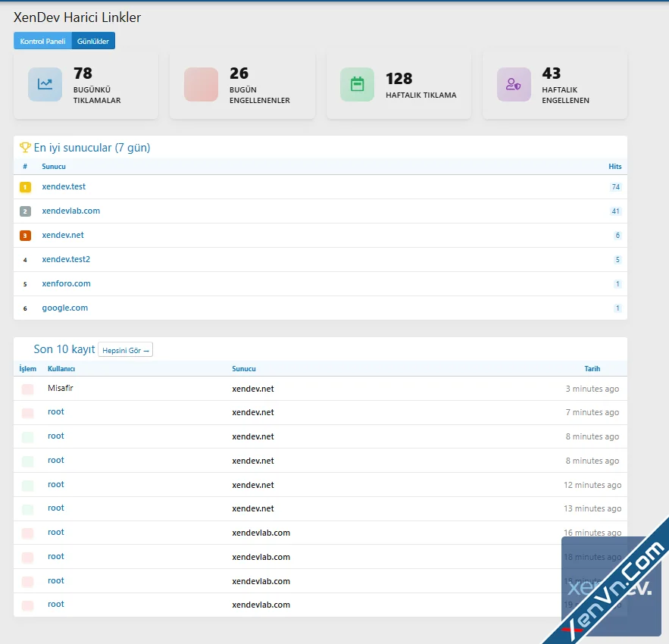Open the root user profile link
669x644 pixels.
[x=55, y=411]
